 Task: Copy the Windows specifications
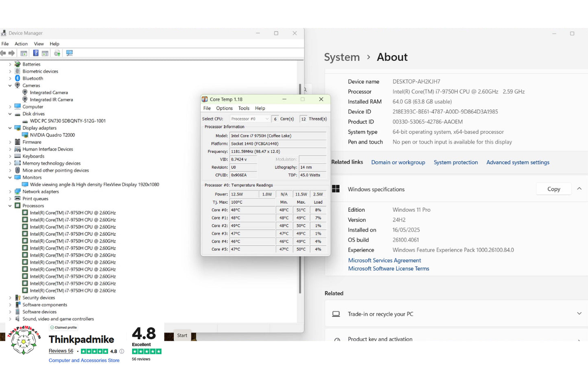(x=553, y=189)
